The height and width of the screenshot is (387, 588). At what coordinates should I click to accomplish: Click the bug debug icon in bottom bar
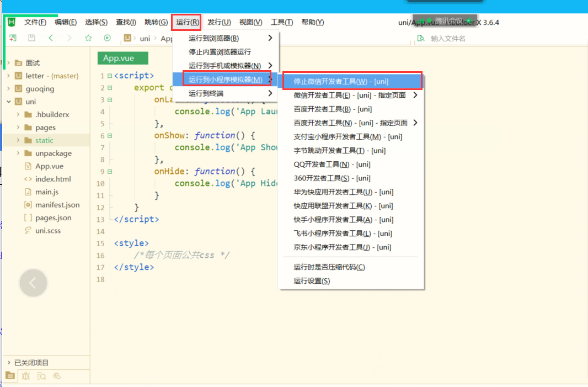point(25,376)
